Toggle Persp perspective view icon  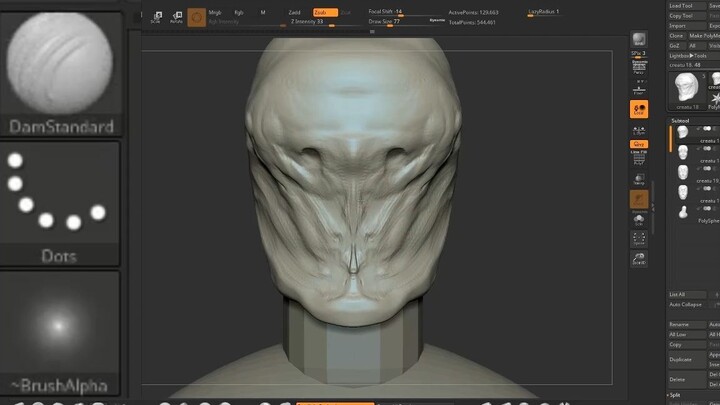click(639, 67)
